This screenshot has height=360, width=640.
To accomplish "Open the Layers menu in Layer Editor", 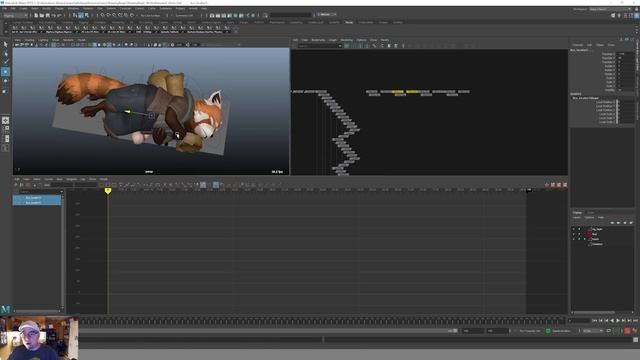I will pyautogui.click(x=576, y=218).
